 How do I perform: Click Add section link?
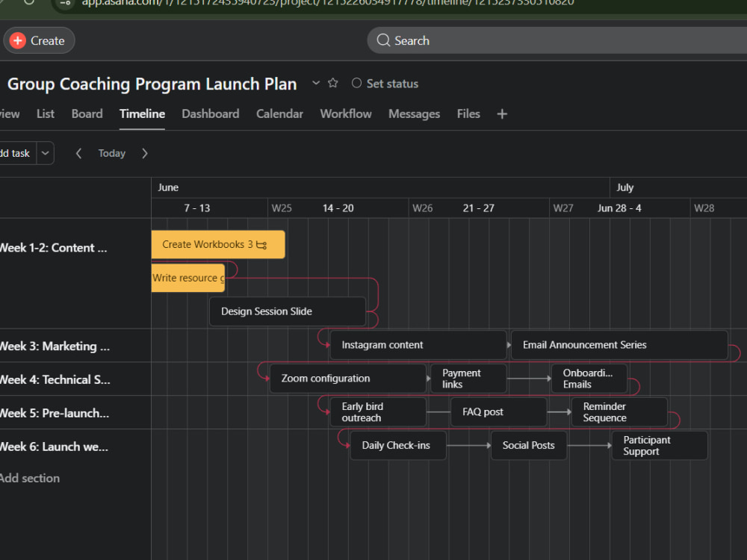[x=30, y=478]
